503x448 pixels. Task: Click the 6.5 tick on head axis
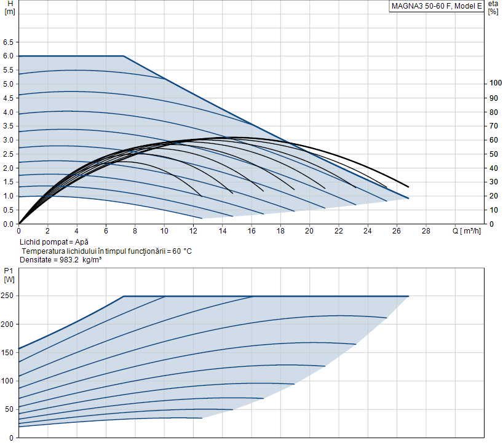click(8, 42)
